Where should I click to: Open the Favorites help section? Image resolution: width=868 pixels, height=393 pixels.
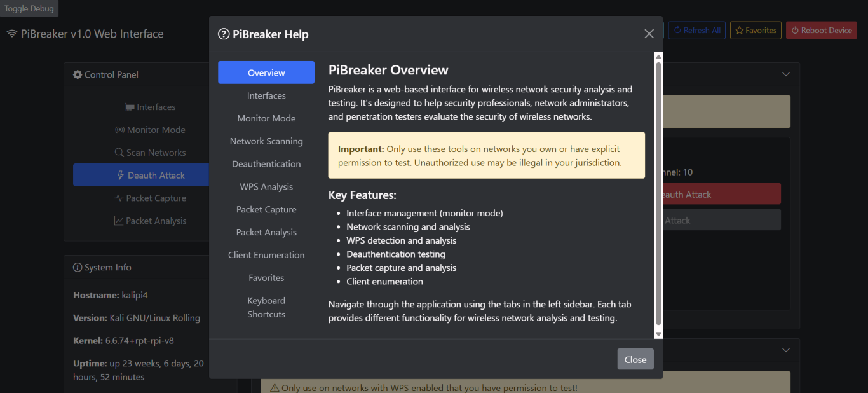point(266,278)
